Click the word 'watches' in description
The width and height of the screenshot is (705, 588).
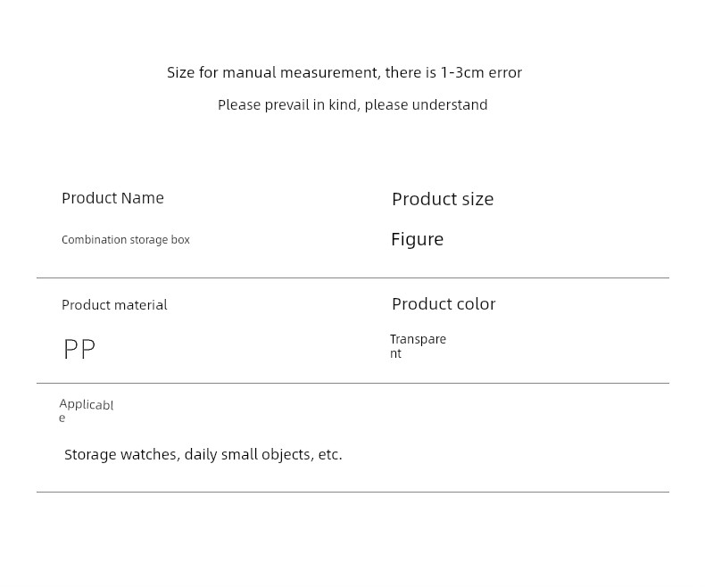pos(149,455)
